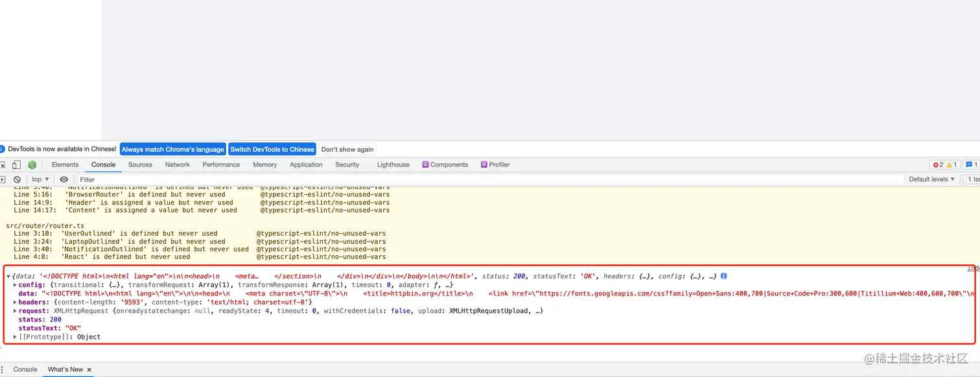The image size is (980, 377).
Task: Click the 1 Issue button
Action: pyautogui.click(x=971, y=179)
